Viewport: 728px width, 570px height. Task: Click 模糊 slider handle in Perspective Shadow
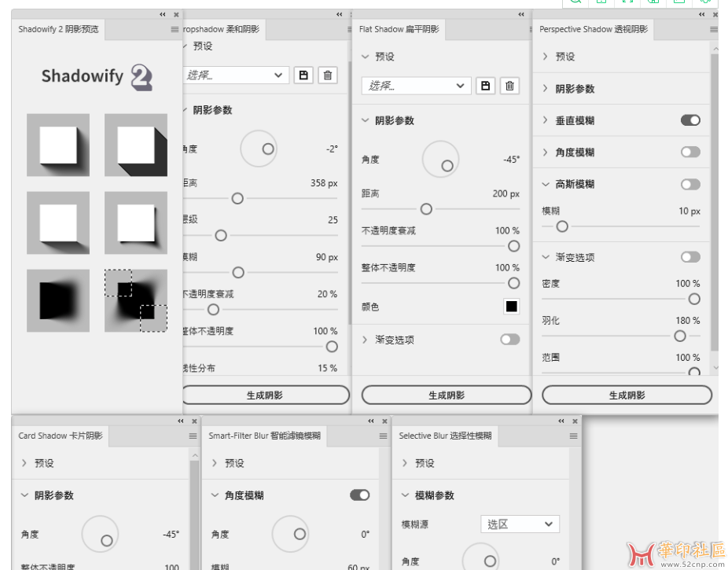pos(562,226)
